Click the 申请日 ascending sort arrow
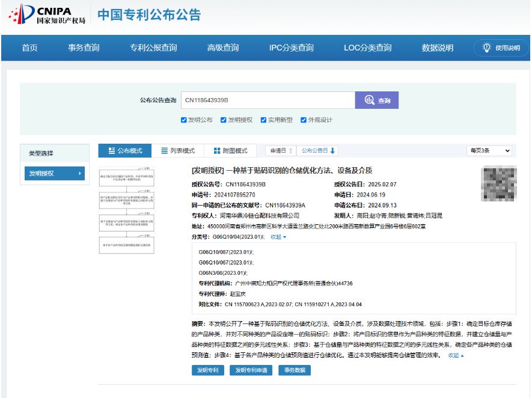532x398 pixels. pos(291,151)
